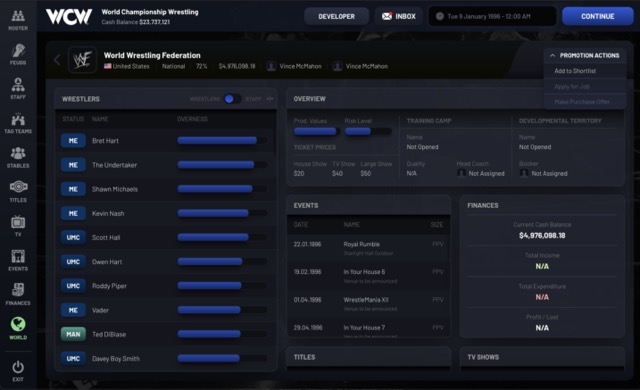Click first Vince McMahon avatar icon
The width and height of the screenshot is (640, 390).
point(271,66)
